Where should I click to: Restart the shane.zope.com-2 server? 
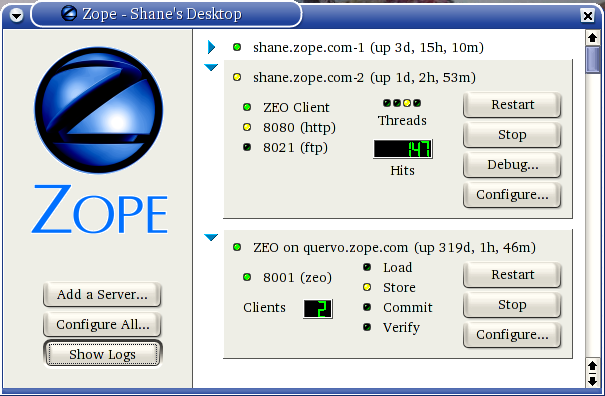click(x=512, y=105)
